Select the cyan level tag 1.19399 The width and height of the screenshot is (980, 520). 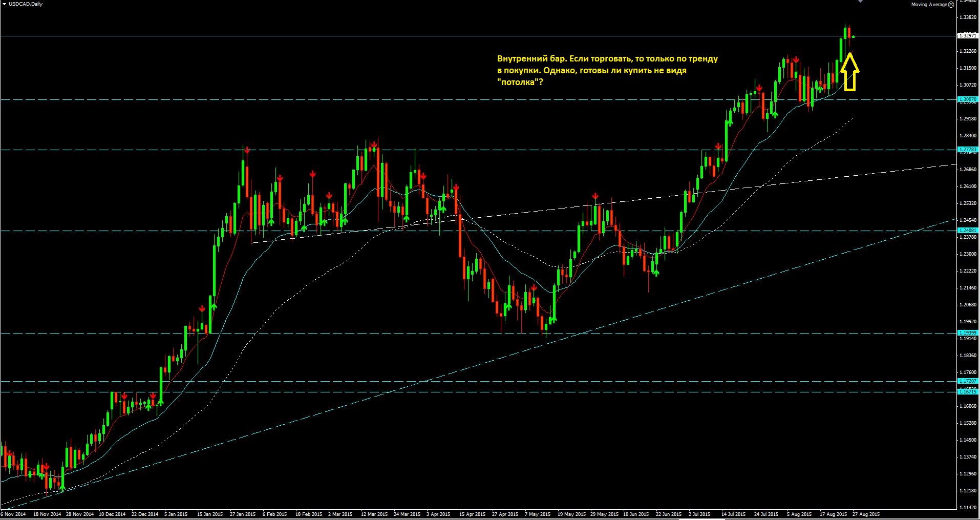pos(967,333)
